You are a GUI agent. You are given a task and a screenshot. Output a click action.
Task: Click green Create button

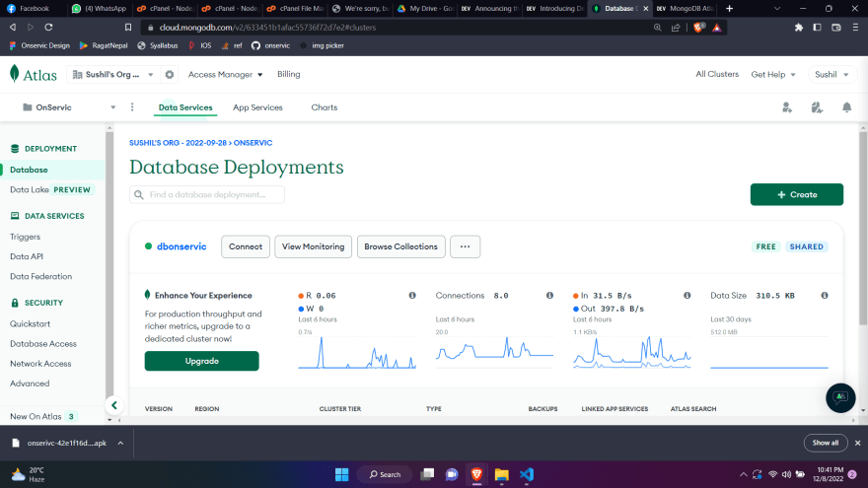(x=797, y=195)
